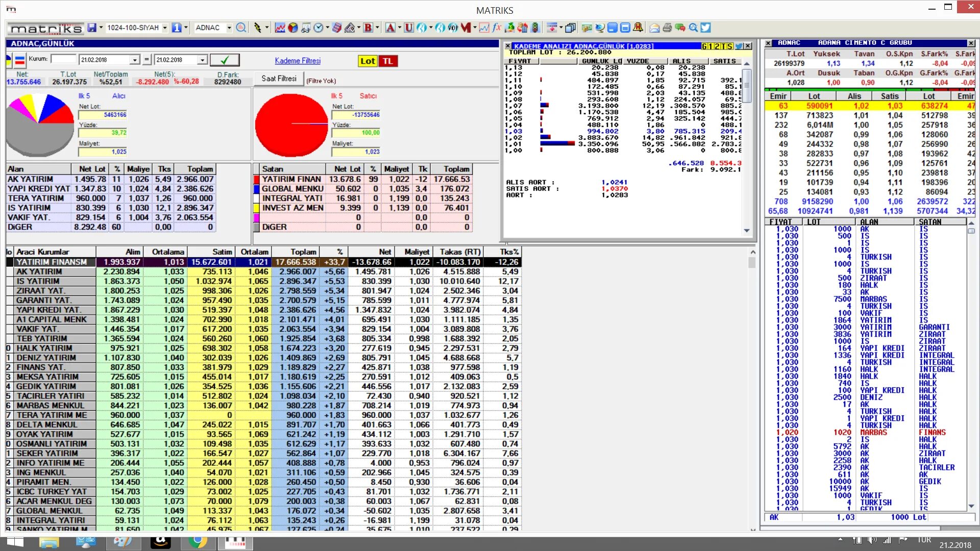This screenshot has width=980, height=551.
Task: Click the Kurum input field
Action: (63, 60)
